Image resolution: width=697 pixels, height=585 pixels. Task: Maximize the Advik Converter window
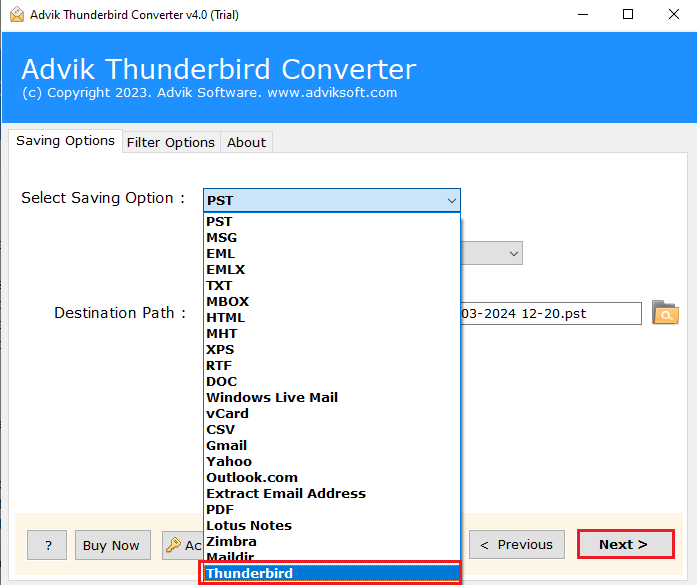(628, 15)
